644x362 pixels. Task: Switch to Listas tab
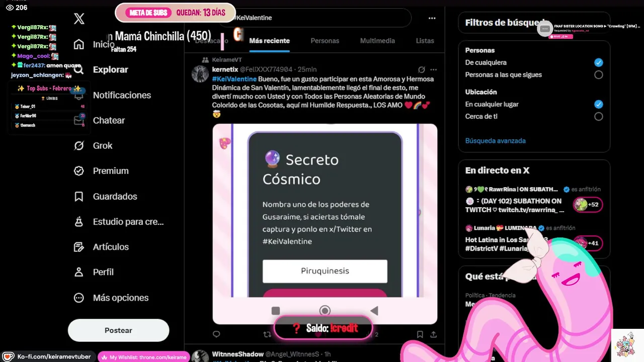[x=425, y=41]
